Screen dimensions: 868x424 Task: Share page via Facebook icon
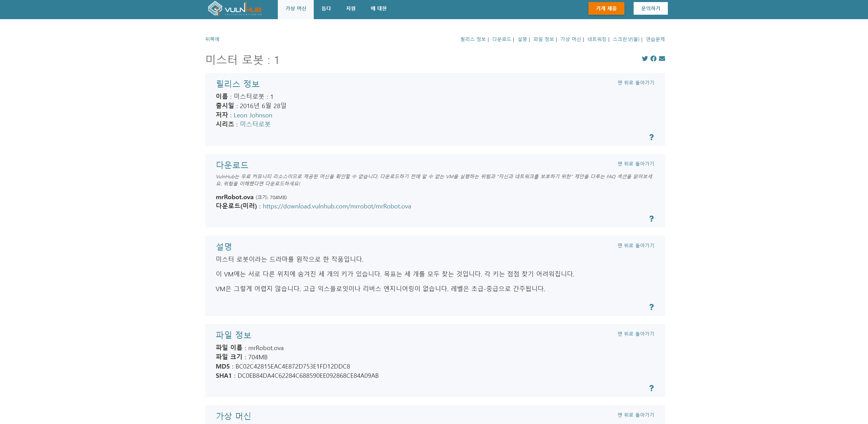tap(653, 59)
